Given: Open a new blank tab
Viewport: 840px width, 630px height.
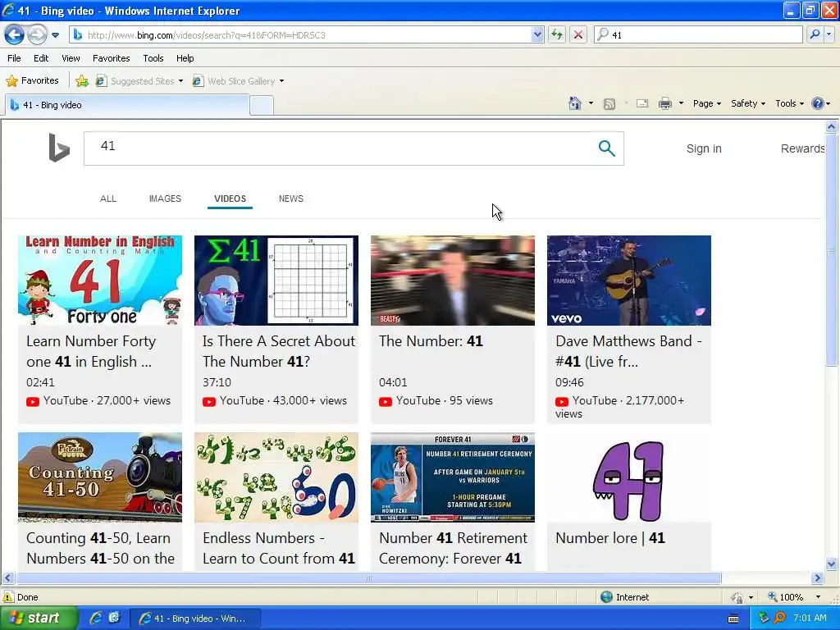Looking at the screenshot, I should (262, 106).
